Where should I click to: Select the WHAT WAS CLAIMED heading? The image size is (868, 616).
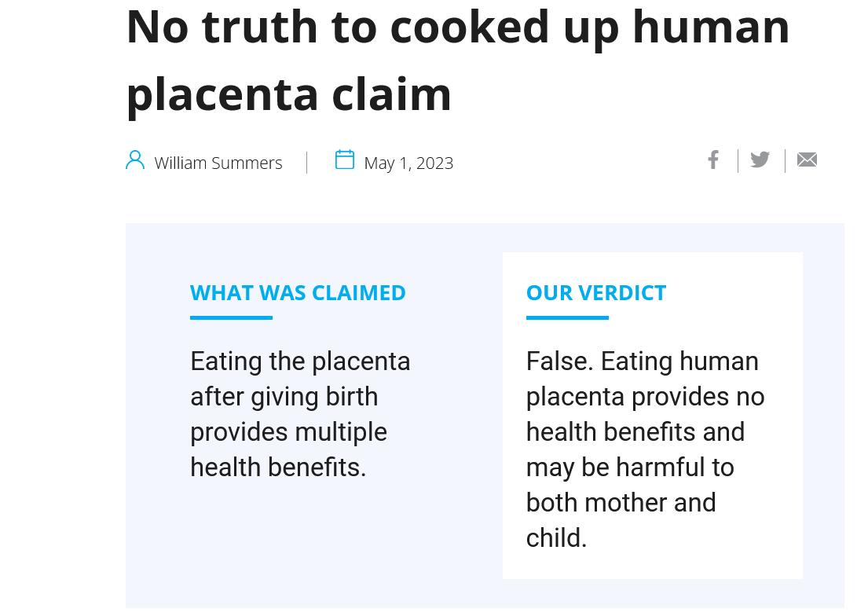(x=298, y=292)
